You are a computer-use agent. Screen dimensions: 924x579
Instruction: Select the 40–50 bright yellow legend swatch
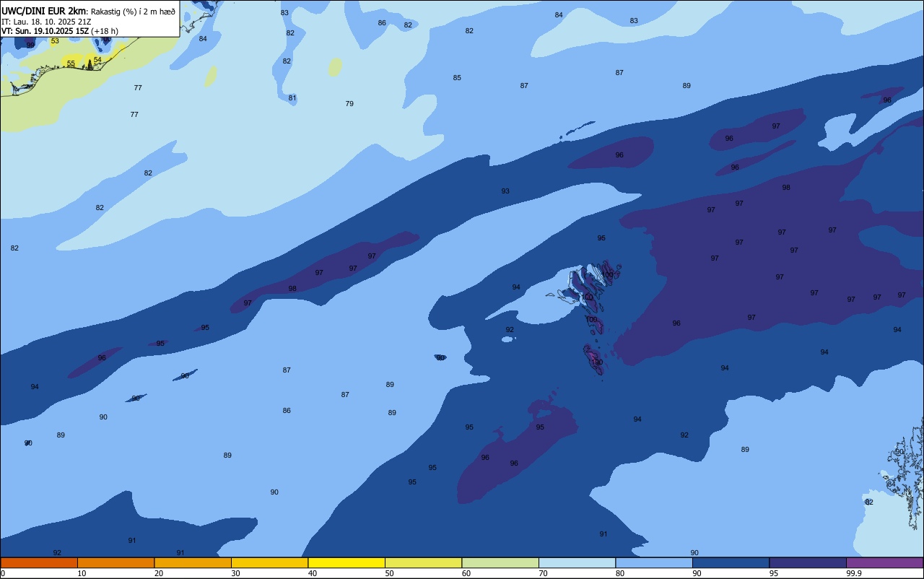[x=346, y=562]
